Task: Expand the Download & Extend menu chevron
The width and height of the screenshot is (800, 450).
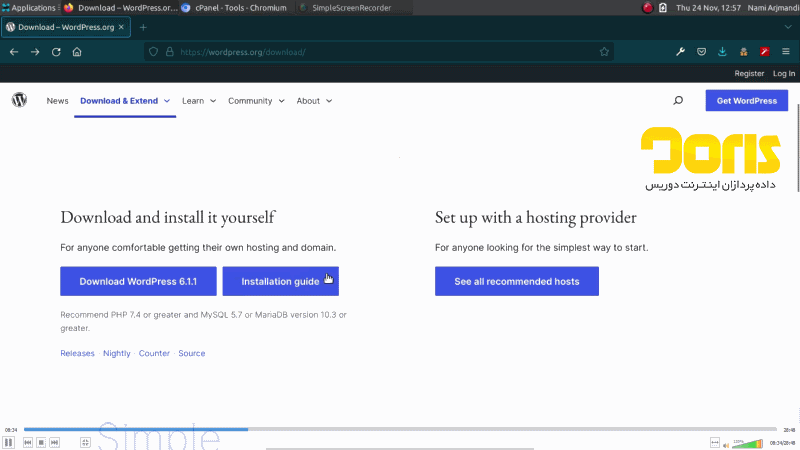Action: pyautogui.click(x=167, y=101)
